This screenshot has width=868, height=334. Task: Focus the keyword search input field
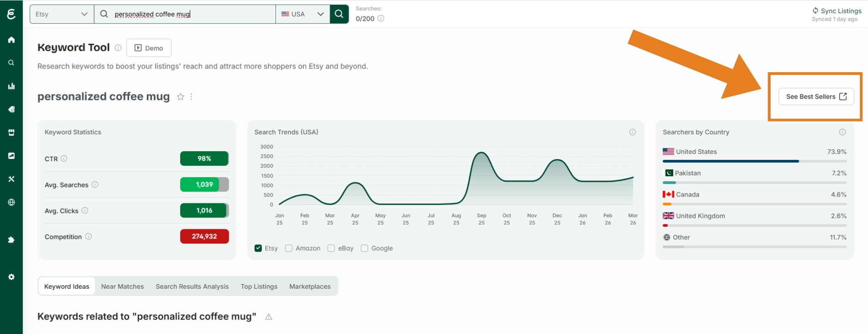(x=185, y=14)
